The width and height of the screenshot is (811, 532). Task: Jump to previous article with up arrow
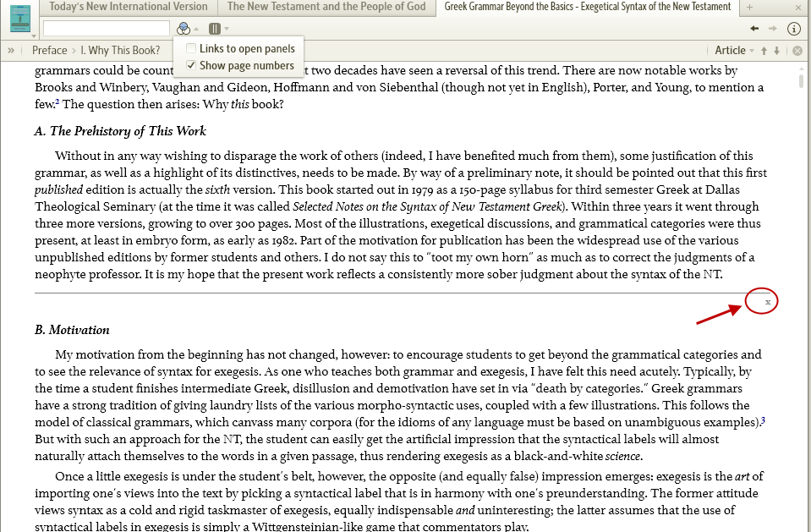click(764, 50)
